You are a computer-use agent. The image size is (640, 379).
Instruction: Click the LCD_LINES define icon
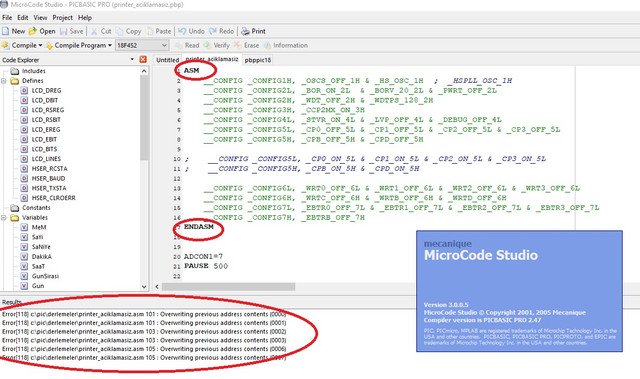point(24,159)
